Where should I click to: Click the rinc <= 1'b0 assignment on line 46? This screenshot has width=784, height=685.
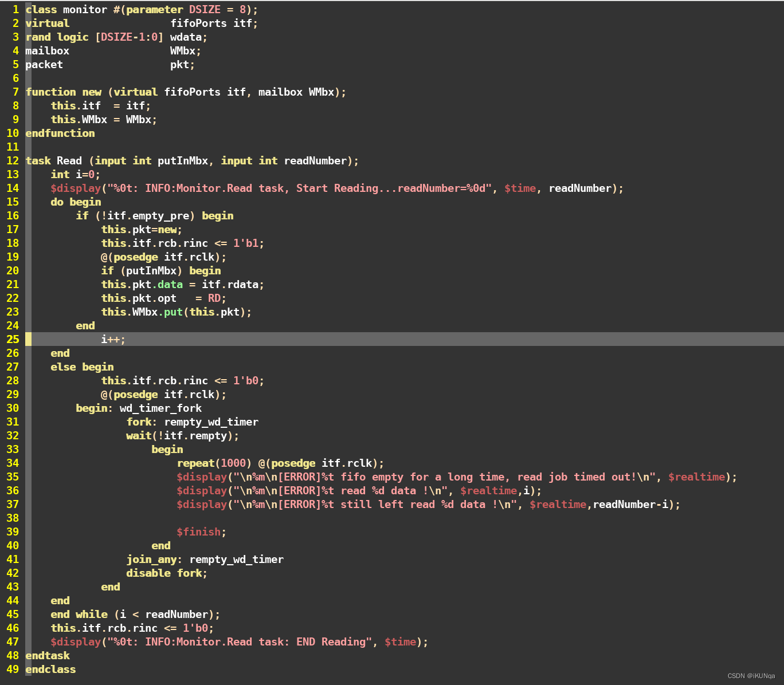[132, 628]
